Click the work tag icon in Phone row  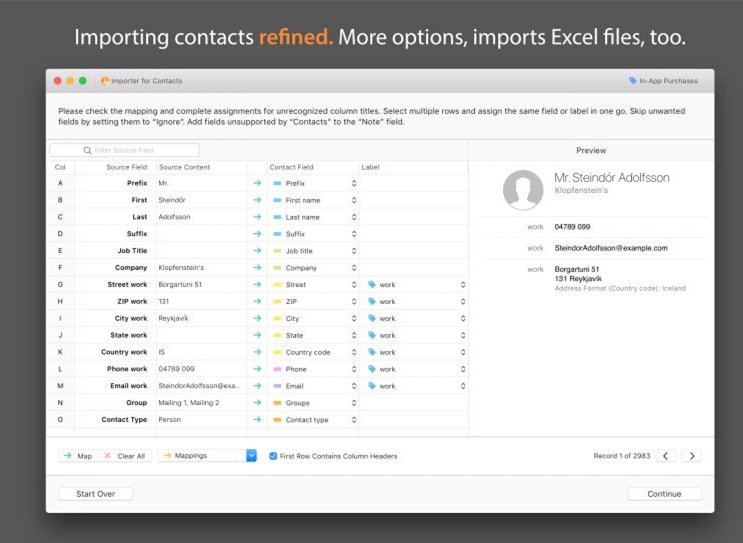click(372, 369)
